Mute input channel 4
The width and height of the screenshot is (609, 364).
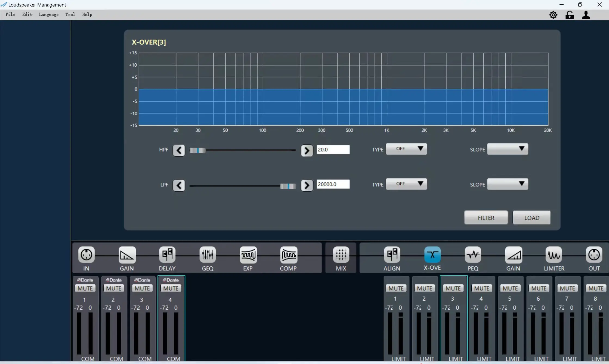point(171,288)
